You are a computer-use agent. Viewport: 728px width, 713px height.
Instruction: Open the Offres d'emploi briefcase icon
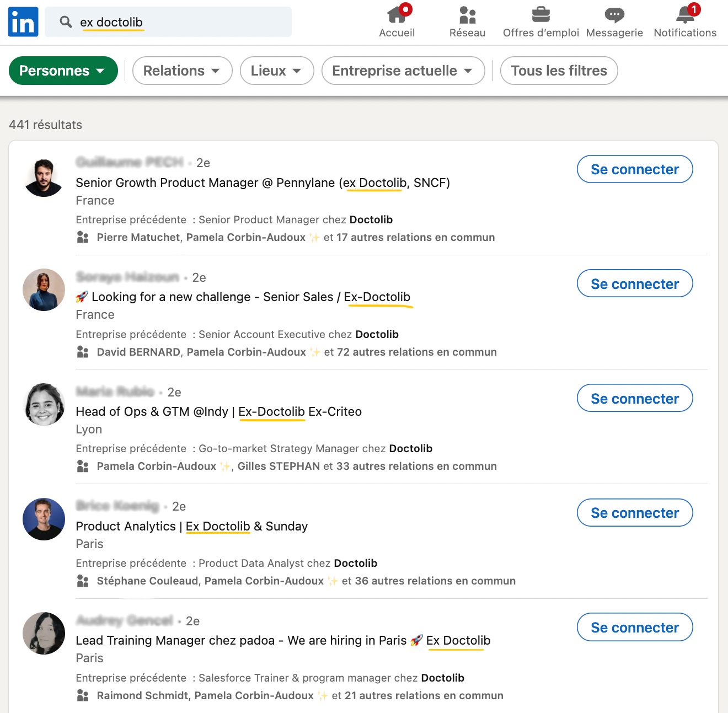pos(540,15)
